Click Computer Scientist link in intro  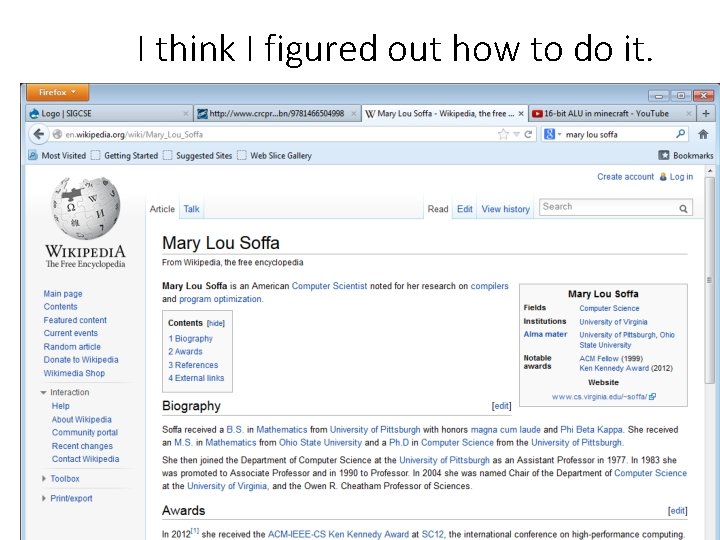coord(329,286)
